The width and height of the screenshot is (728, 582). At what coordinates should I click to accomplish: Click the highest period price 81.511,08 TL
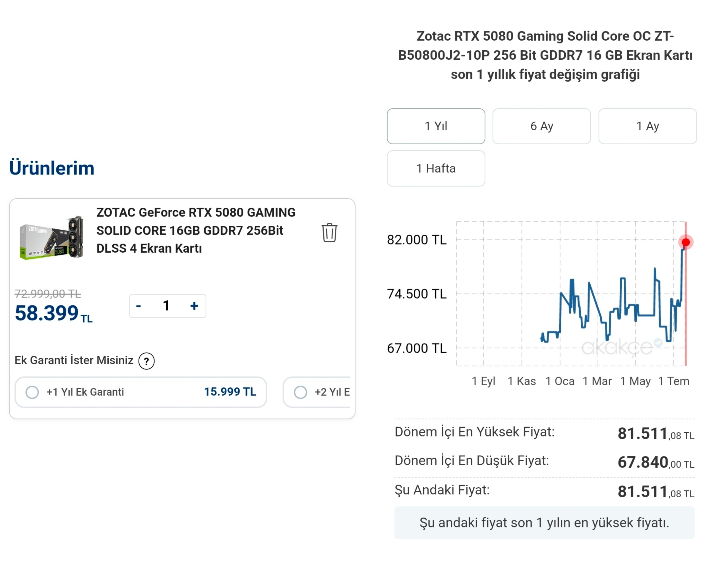click(656, 434)
